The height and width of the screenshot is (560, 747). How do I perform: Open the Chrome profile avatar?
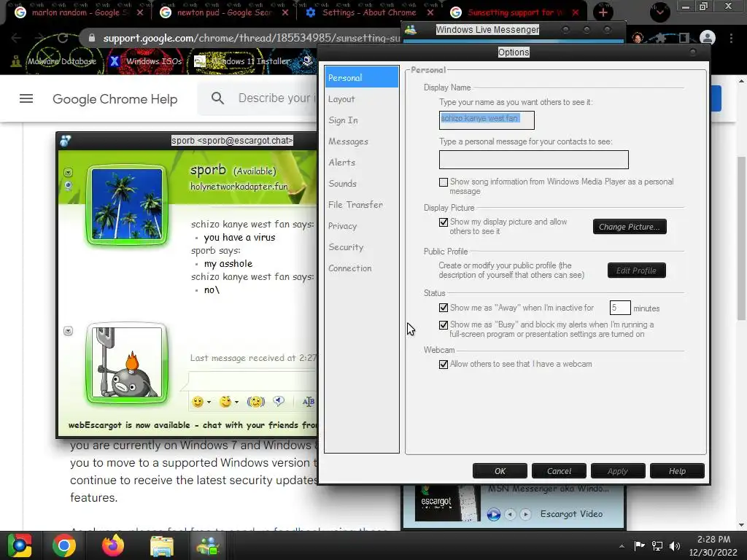point(708,38)
